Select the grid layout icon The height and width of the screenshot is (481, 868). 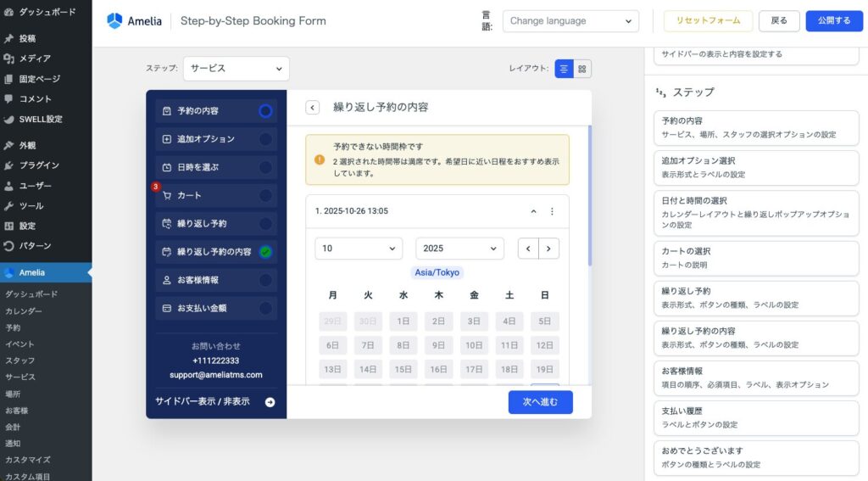click(x=582, y=69)
